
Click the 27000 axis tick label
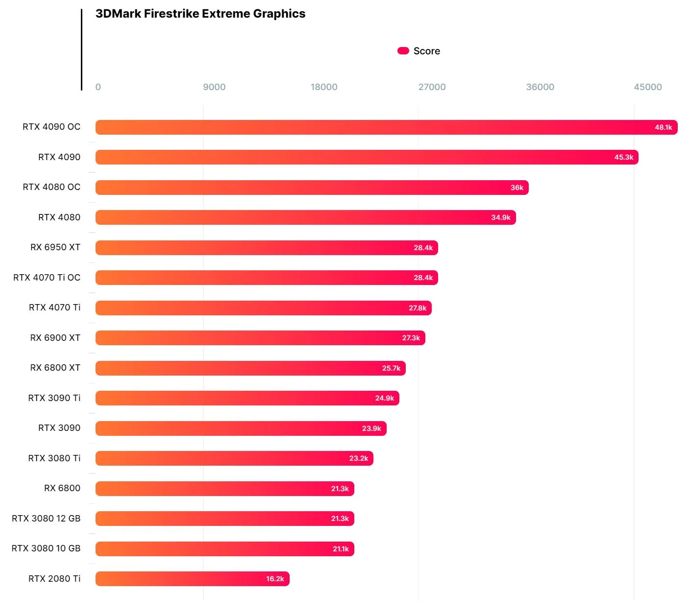(432, 87)
